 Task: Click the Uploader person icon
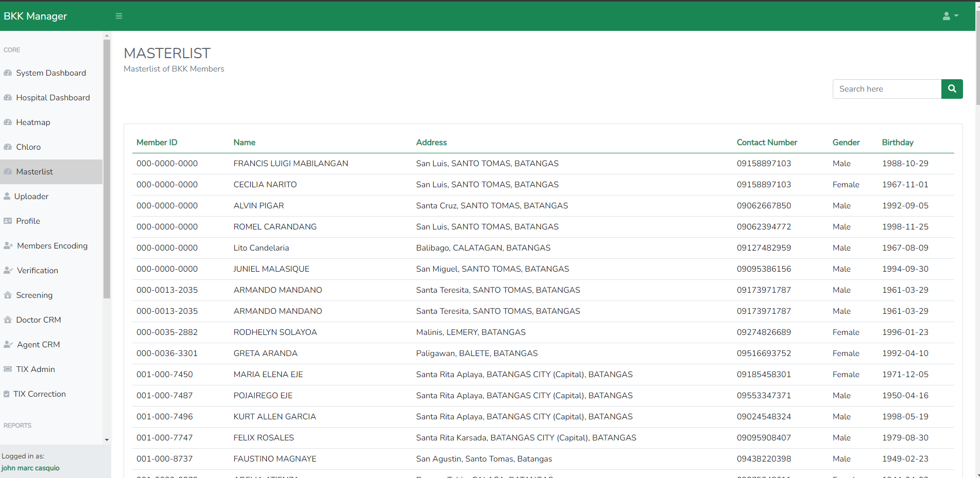tap(7, 197)
